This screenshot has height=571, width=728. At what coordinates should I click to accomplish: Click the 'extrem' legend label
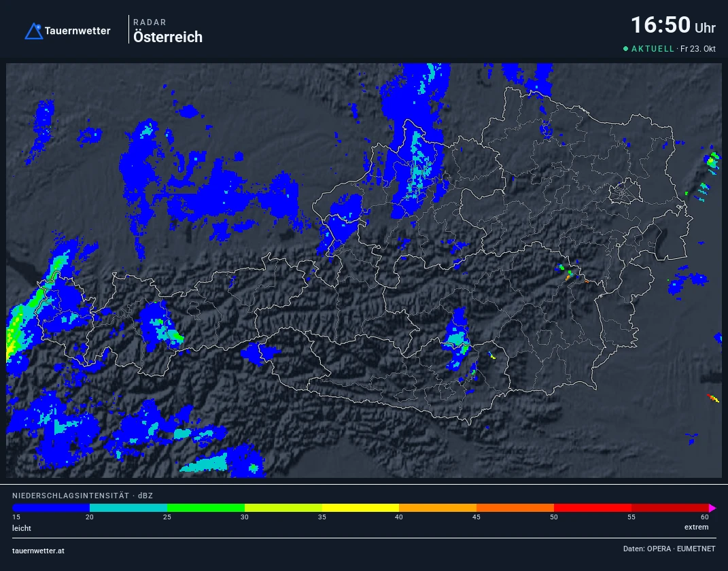click(x=697, y=527)
